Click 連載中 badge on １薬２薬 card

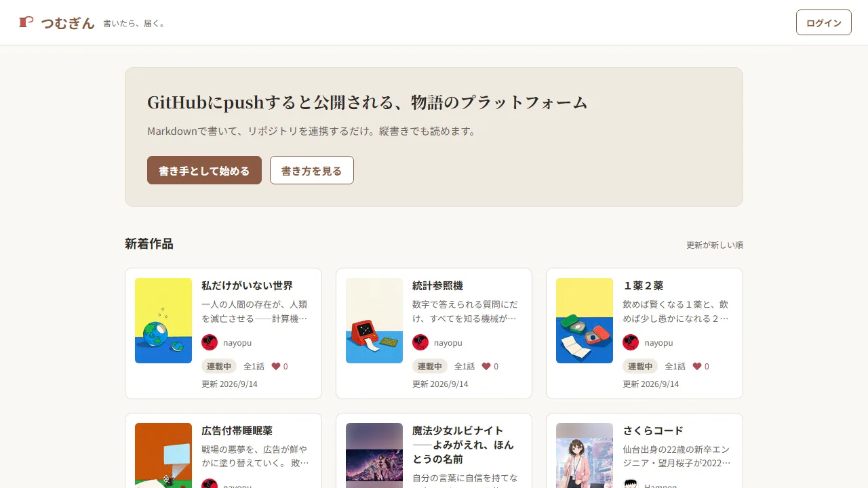[x=640, y=366]
